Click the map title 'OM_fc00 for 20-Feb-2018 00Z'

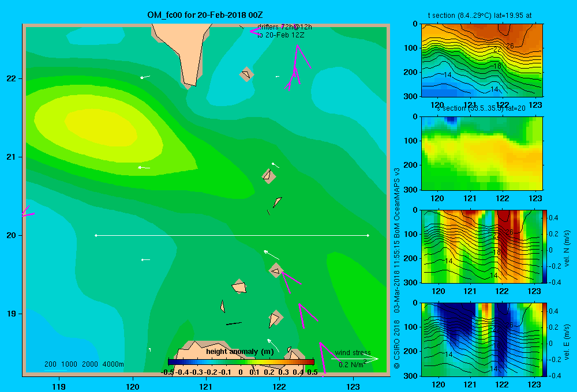tap(205, 15)
